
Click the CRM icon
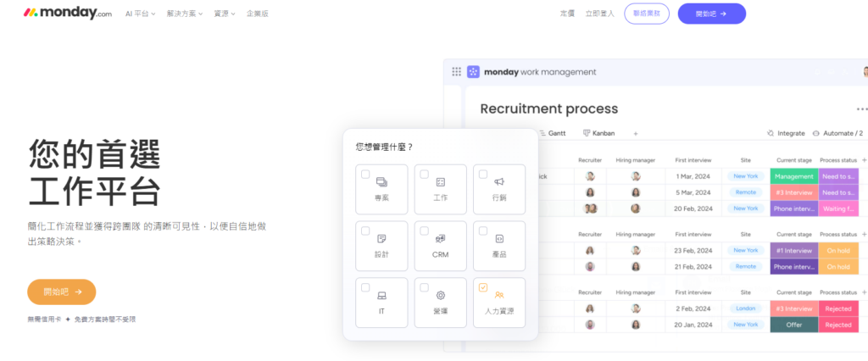click(441, 239)
